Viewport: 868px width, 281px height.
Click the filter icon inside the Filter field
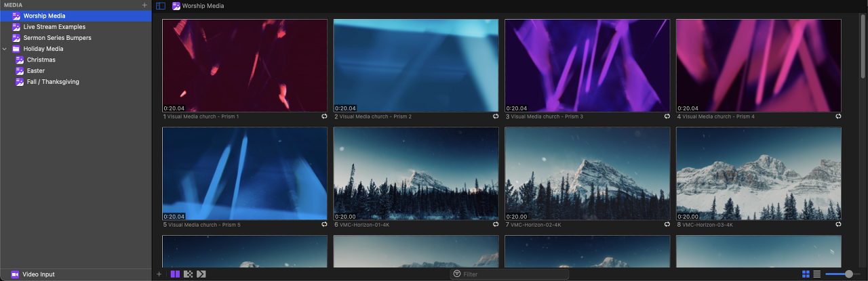tap(457, 274)
